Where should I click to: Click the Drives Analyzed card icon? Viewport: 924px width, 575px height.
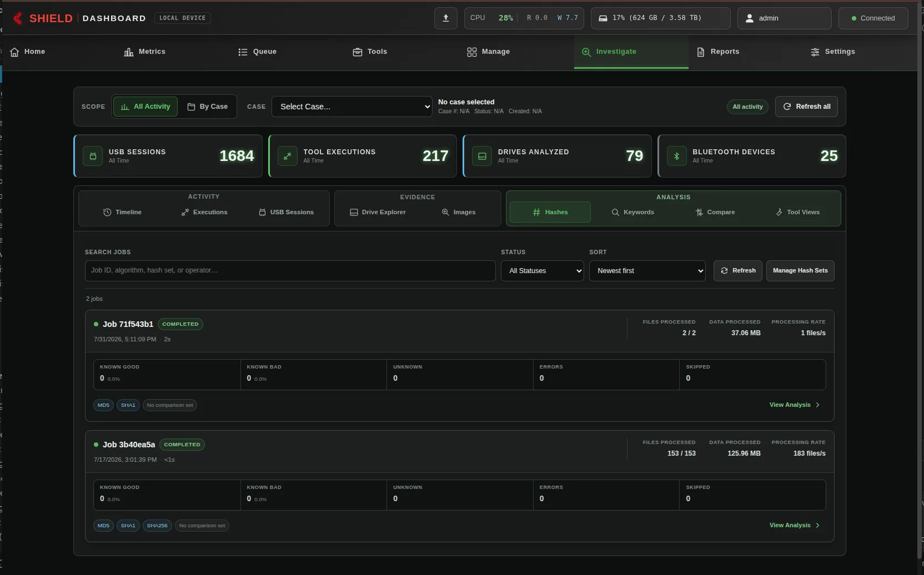[x=482, y=156]
